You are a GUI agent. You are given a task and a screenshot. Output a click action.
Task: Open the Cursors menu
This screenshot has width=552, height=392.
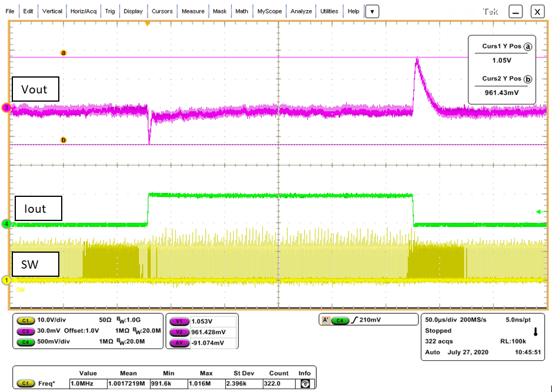162,11
